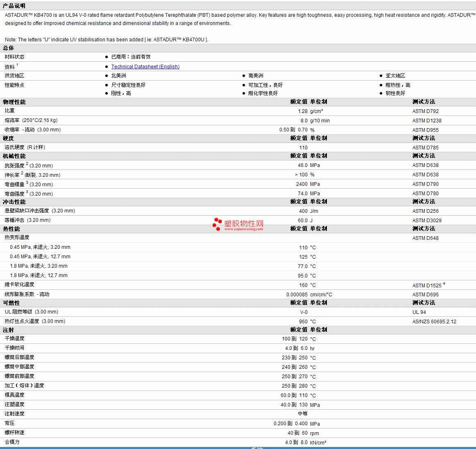476x449 pixels.
Task: Click the 硬度 section heading
Action: [x=8, y=138]
